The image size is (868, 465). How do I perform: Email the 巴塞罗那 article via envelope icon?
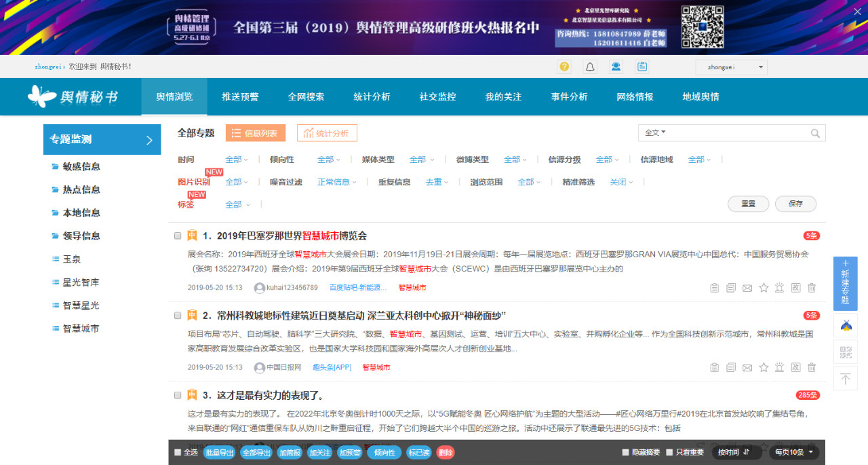747,288
